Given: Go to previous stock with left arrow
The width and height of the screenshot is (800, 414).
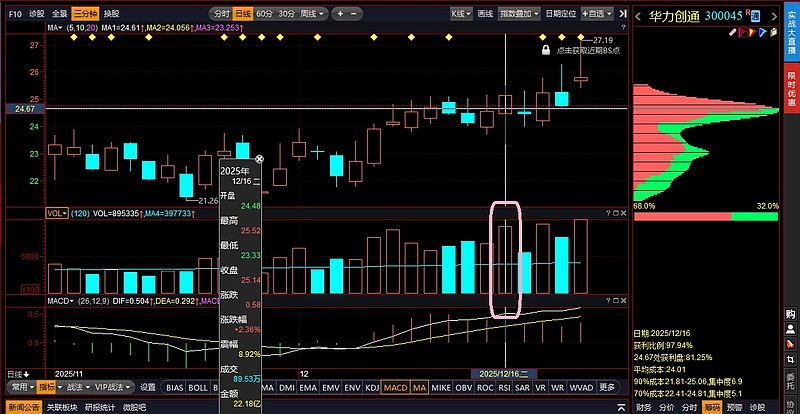Looking at the screenshot, I should [638, 17].
